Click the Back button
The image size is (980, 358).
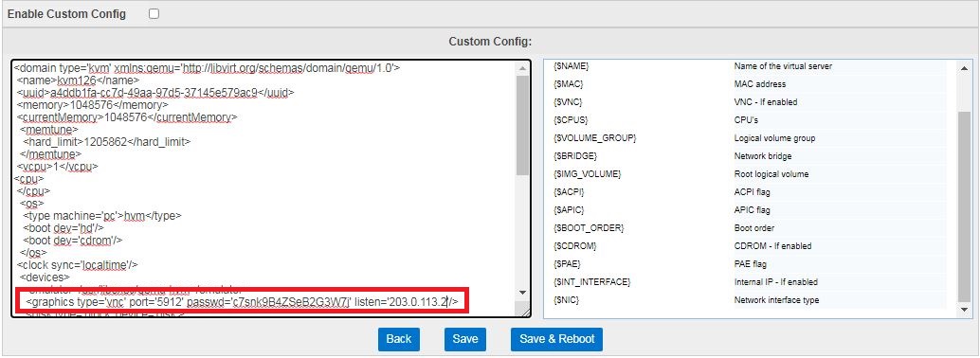pyautogui.click(x=399, y=339)
